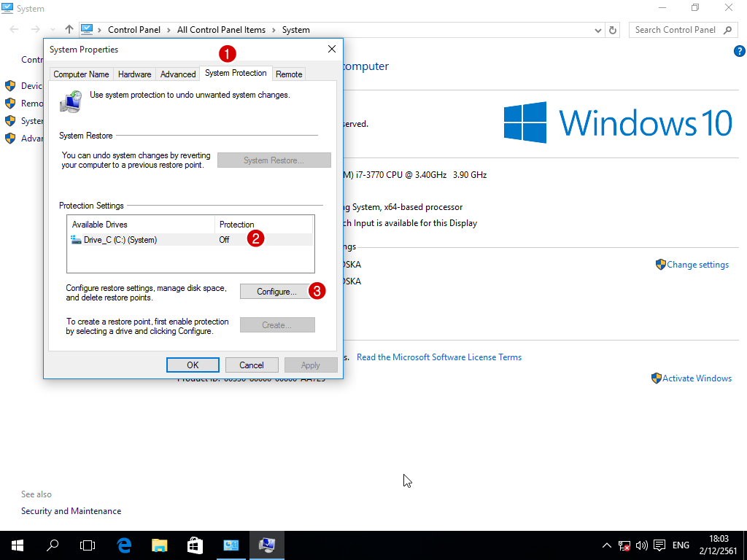Launch File Explorer from the taskbar
The height and width of the screenshot is (560, 747).
(x=159, y=545)
